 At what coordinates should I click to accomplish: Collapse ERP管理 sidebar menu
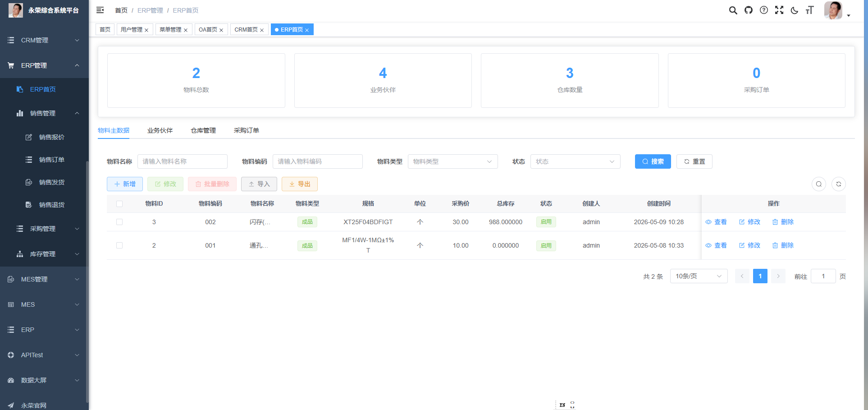click(44, 65)
